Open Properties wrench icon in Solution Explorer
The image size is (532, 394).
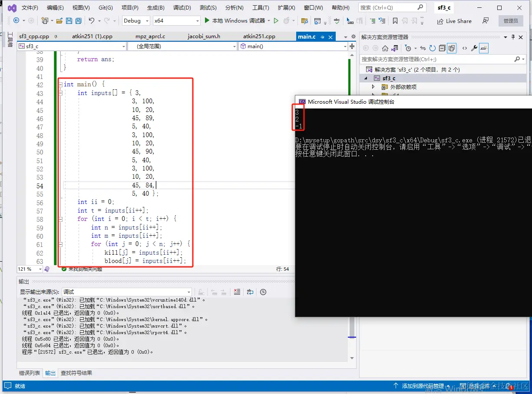[x=474, y=48]
